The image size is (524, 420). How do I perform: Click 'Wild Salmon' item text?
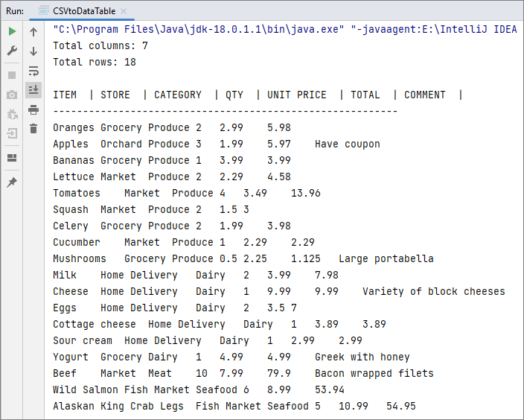point(85,390)
